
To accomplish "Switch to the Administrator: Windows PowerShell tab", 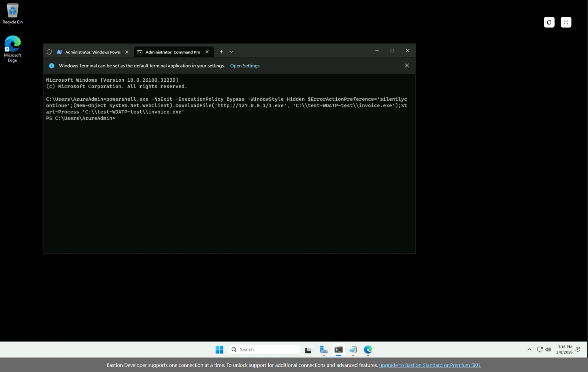I will click(x=92, y=52).
